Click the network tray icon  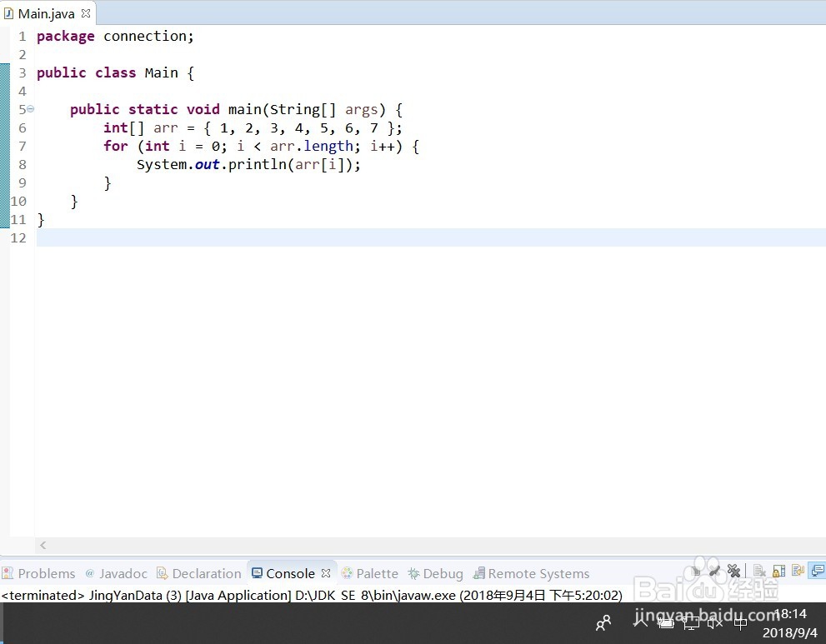click(x=691, y=623)
